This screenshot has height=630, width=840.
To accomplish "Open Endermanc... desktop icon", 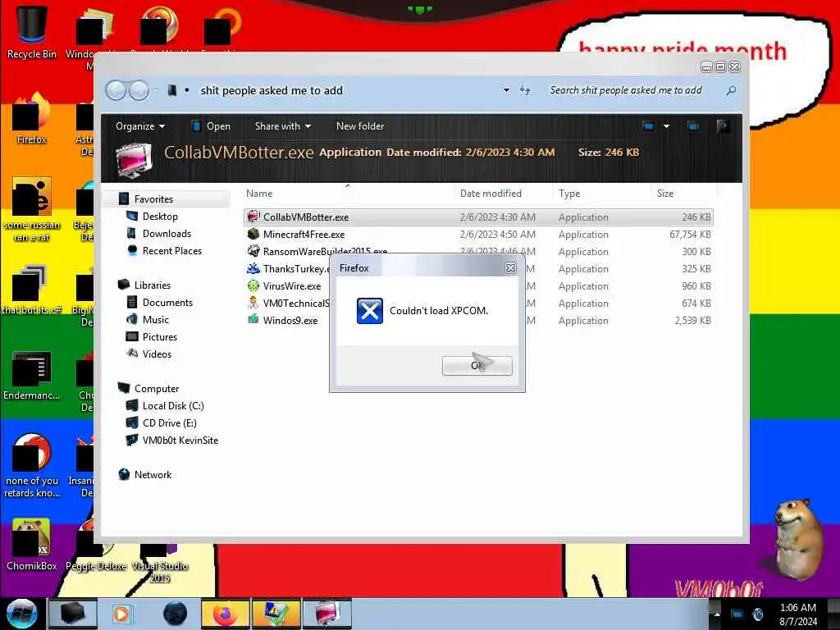I will click(x=32, y=375).
